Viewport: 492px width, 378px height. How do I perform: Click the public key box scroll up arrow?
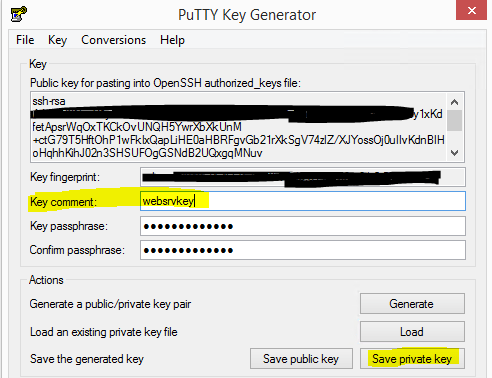pyautogui.click(x=454, y=102)
